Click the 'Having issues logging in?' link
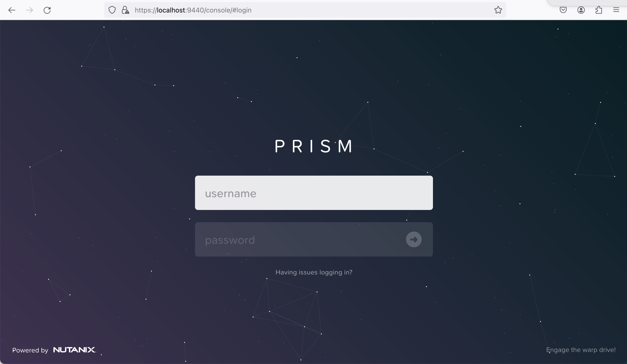 tap(314, 272)
